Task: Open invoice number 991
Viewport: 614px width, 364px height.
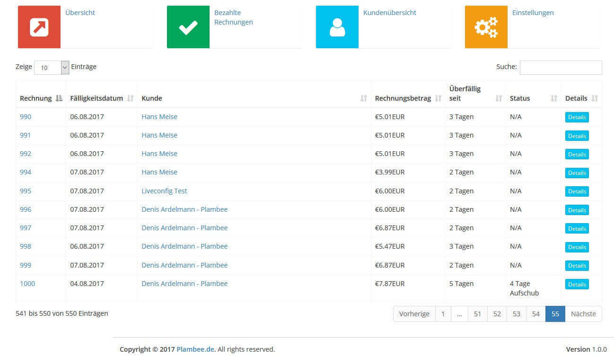Action: tap(26, 135)
